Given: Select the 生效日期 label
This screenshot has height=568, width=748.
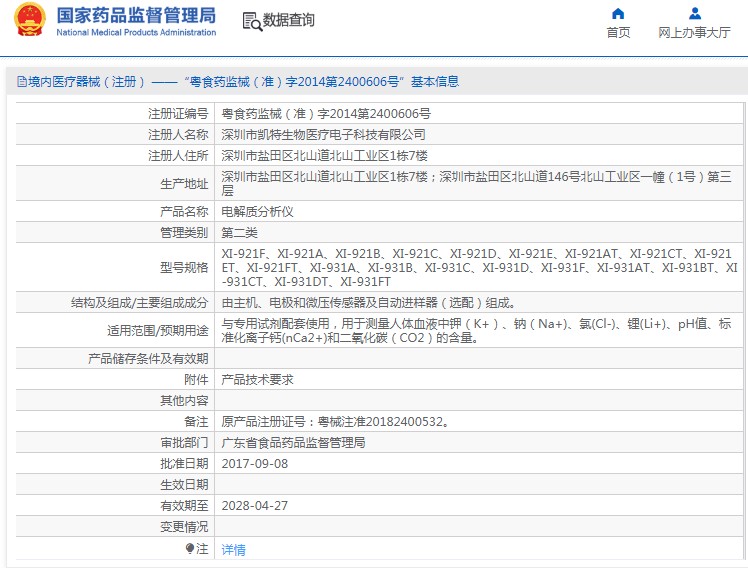Looking at the screenshot, I should point(184,485).
